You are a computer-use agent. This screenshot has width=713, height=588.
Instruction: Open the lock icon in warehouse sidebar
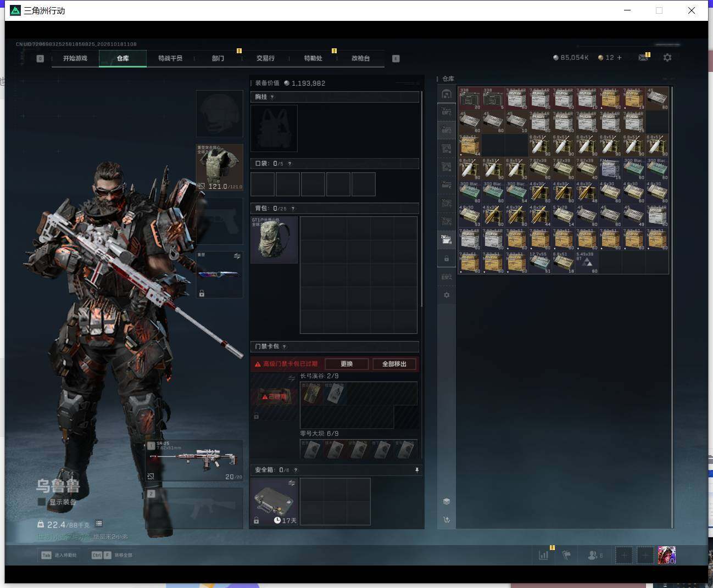pyautogui.click(x=447, y=259)
